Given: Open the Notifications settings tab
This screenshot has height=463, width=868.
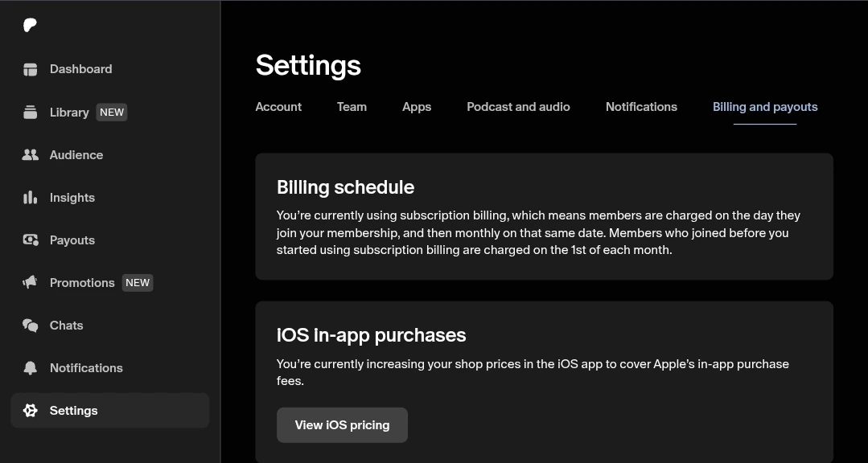Looking at the screenshot, I should [x=641, y=107].
